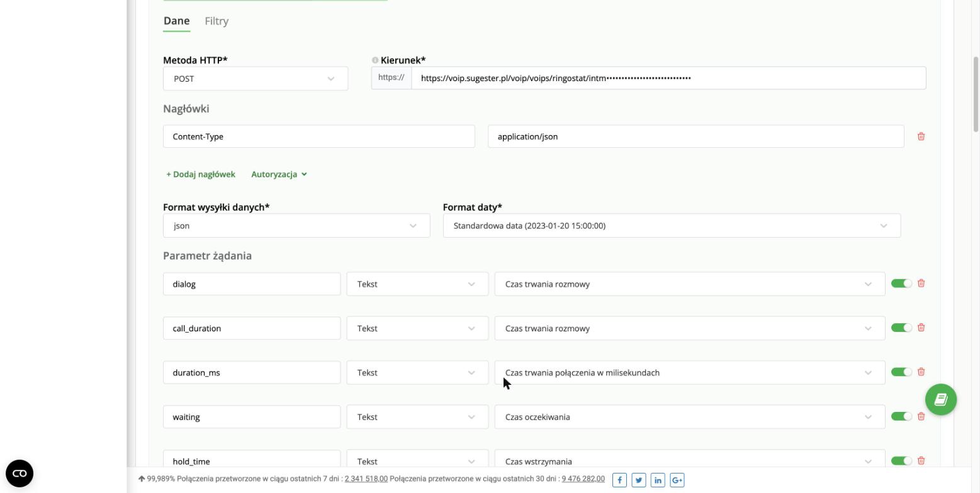Click the page vertical scrollbar thumb
Image resolution: width=980 pixels, height=493 pixels.
coord(976,94)
